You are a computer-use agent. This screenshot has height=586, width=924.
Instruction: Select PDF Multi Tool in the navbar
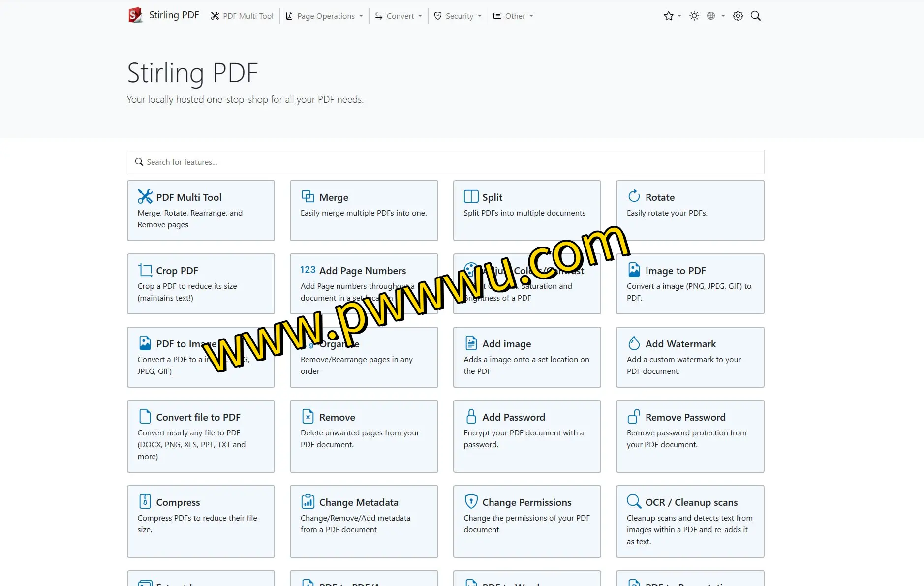[x=242, y=15]
